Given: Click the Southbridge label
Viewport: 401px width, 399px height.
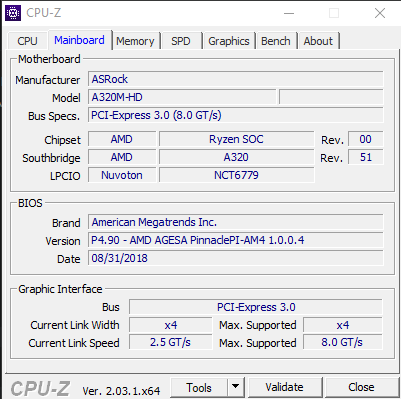Looking at the screenshot, I should coord(51,158).
